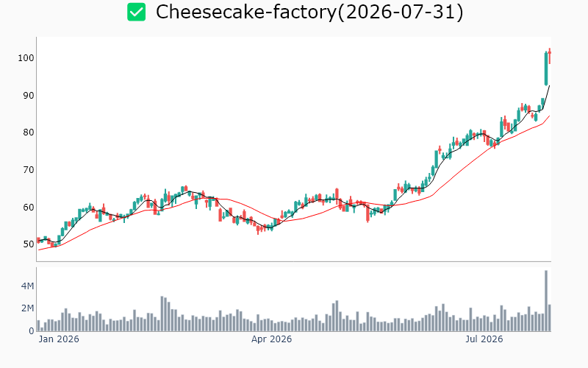Click the large green candlestick near 100
Image resolution: width=588 pixels, height=368 pixels.
[x=546, y=68]
